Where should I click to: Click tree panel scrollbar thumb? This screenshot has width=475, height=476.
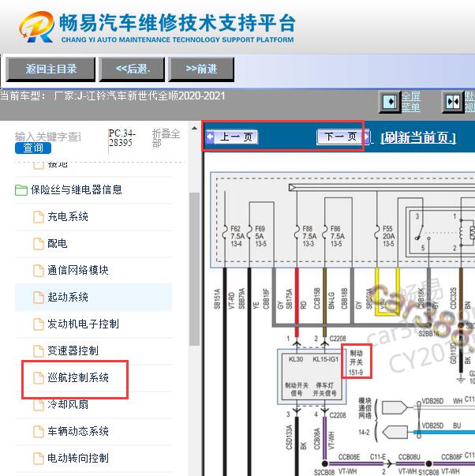click(x=194, y=269)
